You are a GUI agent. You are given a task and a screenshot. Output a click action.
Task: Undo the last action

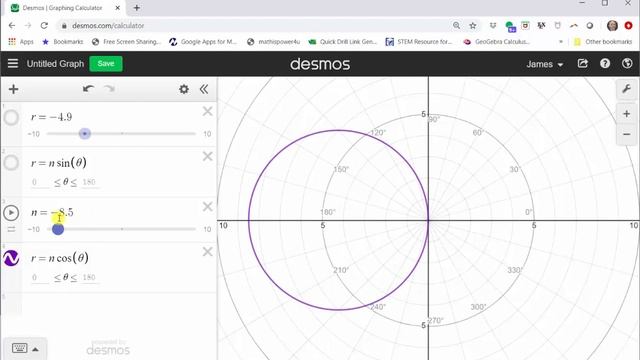88,89
